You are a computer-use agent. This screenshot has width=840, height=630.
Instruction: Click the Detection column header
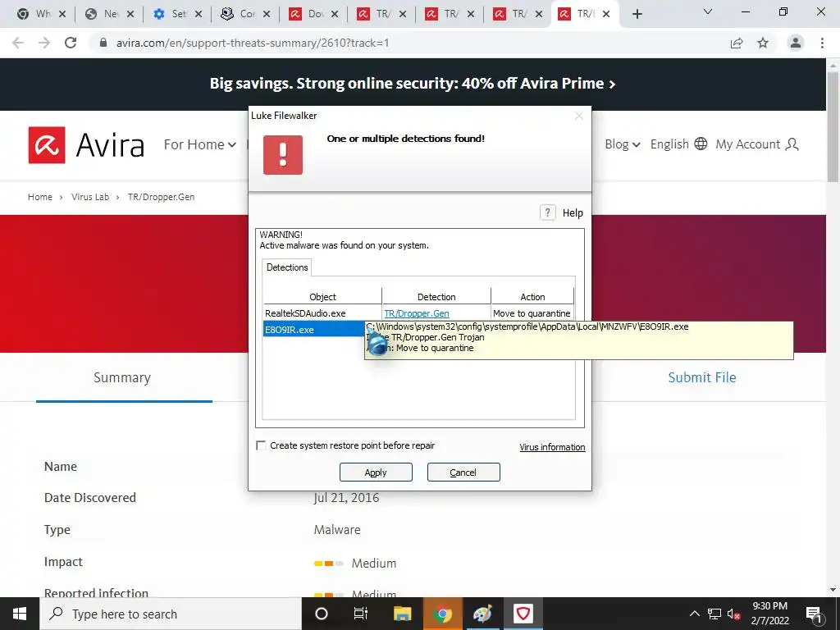[x=436, y=297]
